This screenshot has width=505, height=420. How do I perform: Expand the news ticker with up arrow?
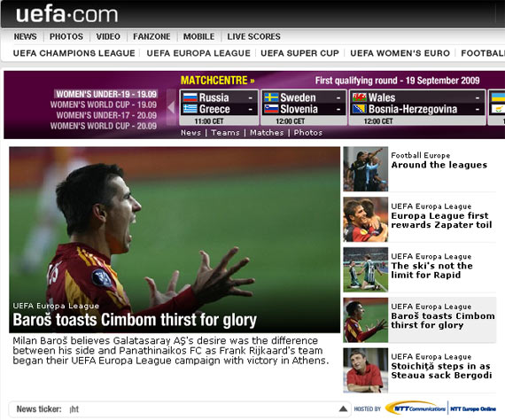pos(343,408)
